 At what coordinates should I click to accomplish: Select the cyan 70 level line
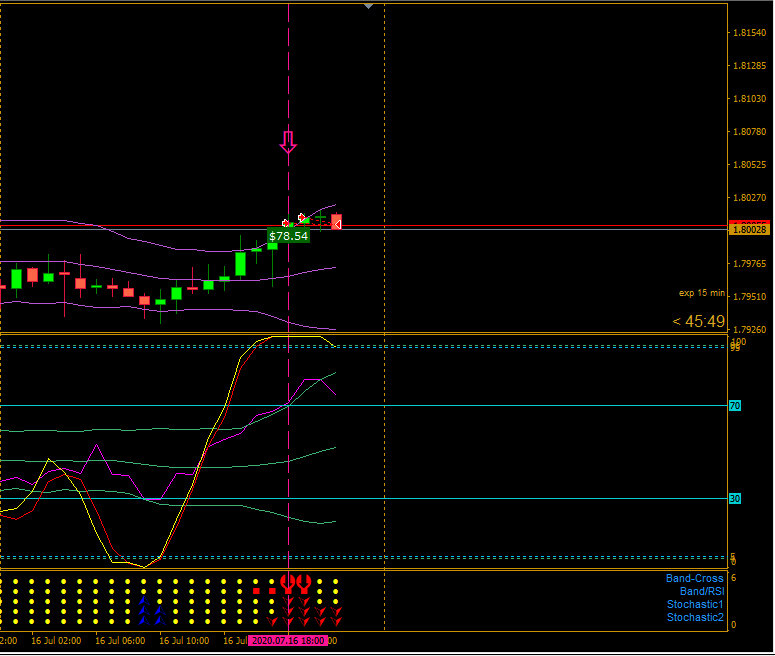[x=364, y=406]
